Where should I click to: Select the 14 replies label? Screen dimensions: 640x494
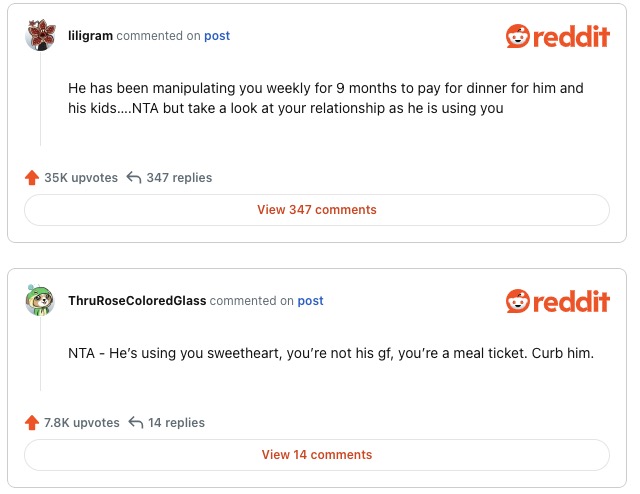coord(176,423)
